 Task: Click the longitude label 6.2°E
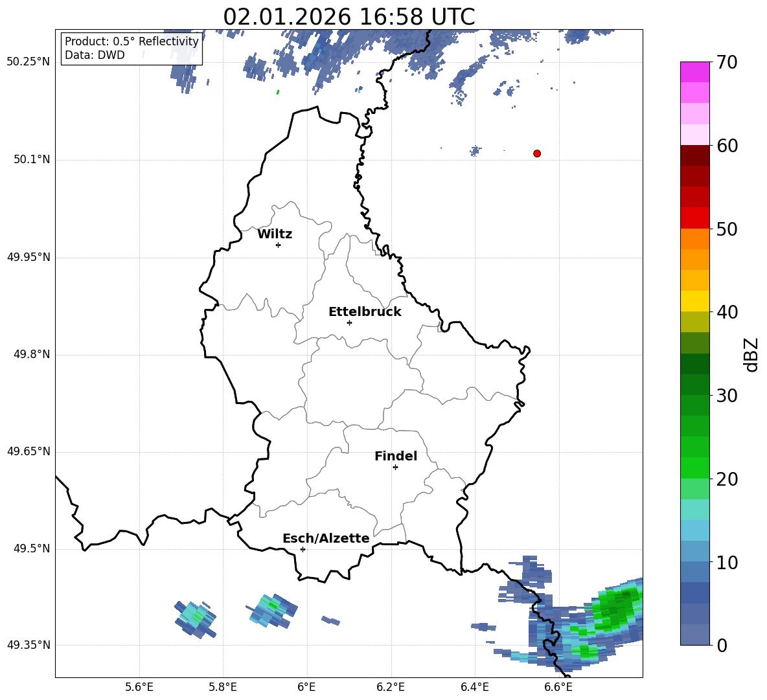pyautogui.click(x=391, y=688)
